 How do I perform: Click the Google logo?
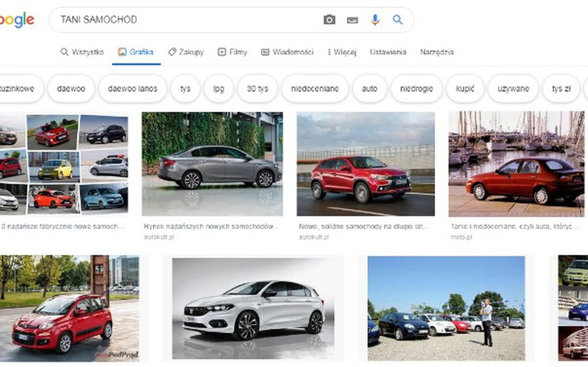(x=17, y=19)
